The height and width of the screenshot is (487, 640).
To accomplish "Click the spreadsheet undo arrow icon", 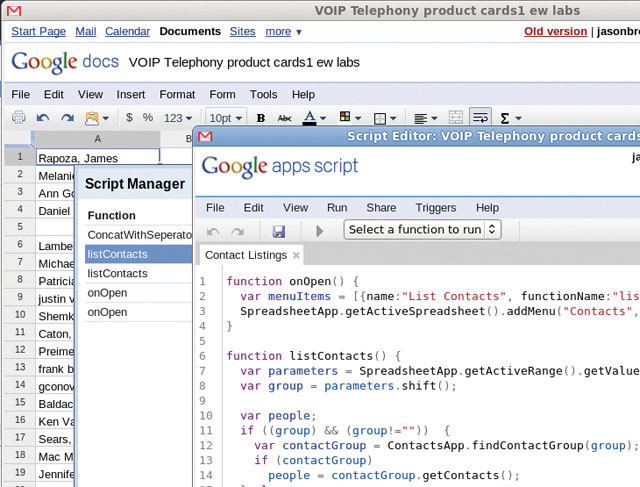I will [x=42, y=117].
